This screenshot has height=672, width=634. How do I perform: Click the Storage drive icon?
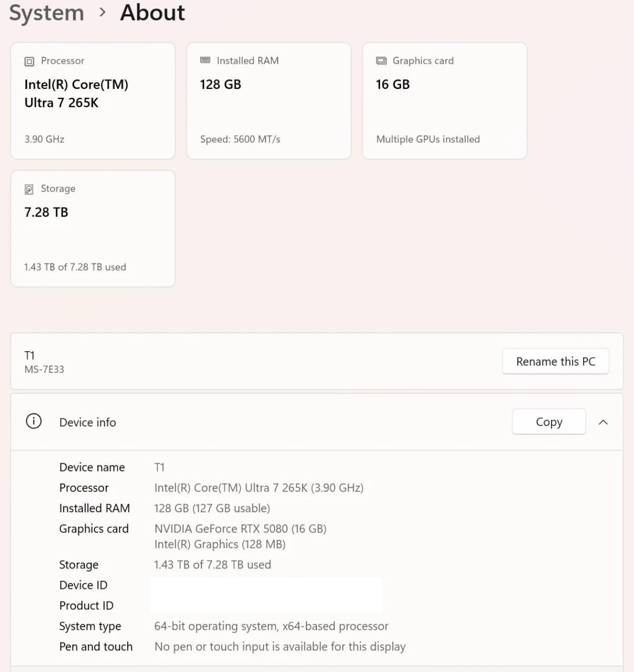[x=29, y=189]
